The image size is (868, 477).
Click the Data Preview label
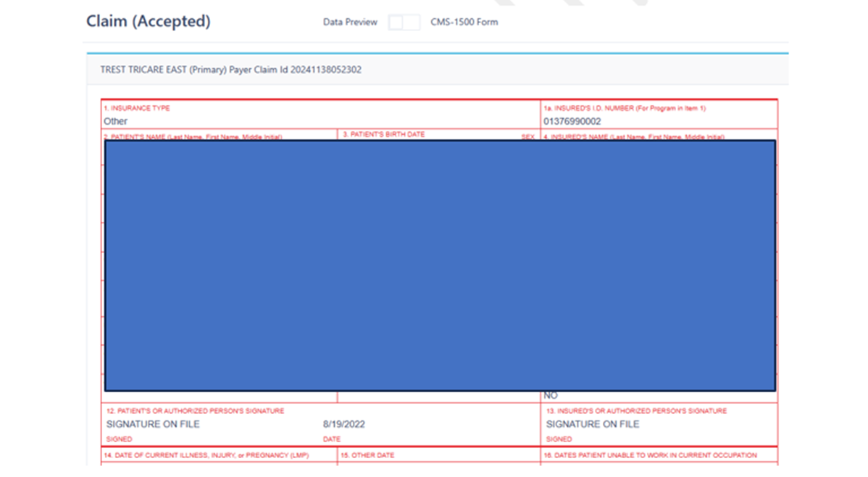tap(350, 22)
